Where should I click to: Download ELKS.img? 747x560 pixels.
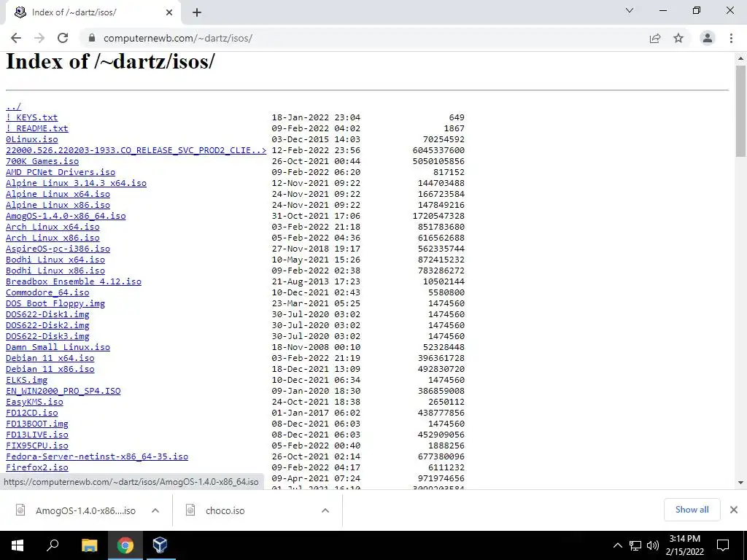[x=27, y=380]
